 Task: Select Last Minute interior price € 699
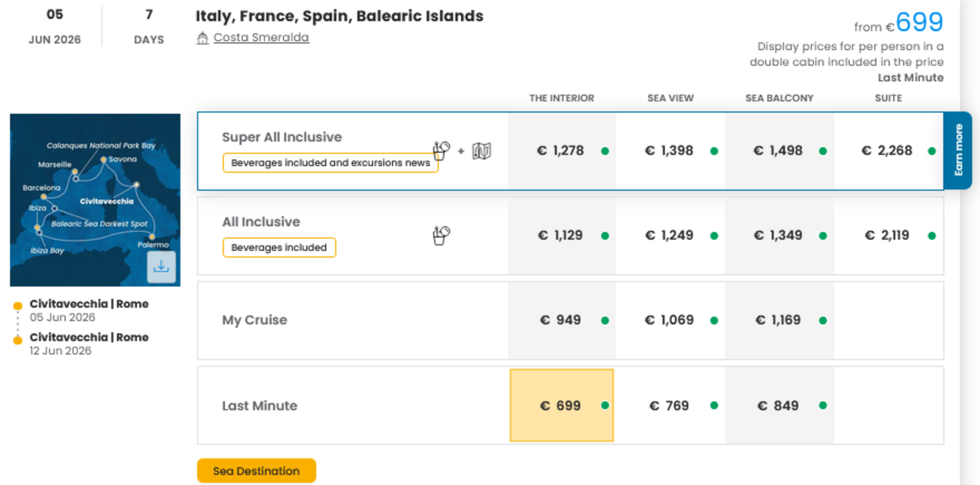[x=561, y=406]
